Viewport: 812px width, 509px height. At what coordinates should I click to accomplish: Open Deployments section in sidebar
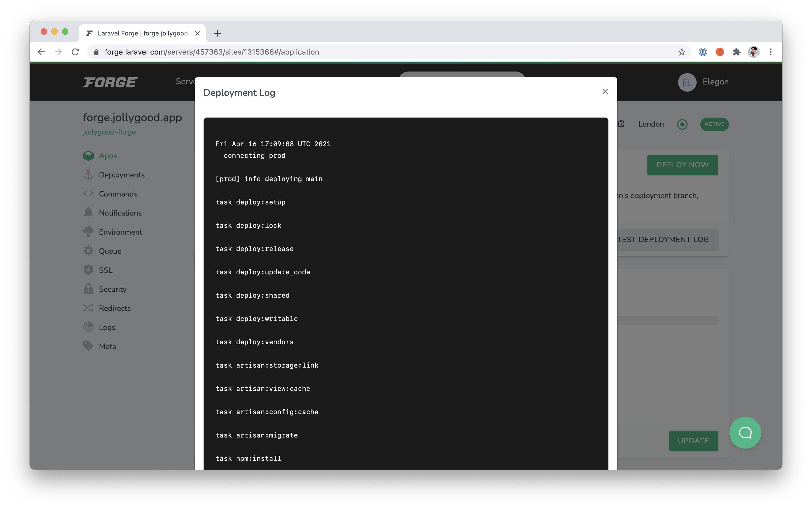[122, 175]
